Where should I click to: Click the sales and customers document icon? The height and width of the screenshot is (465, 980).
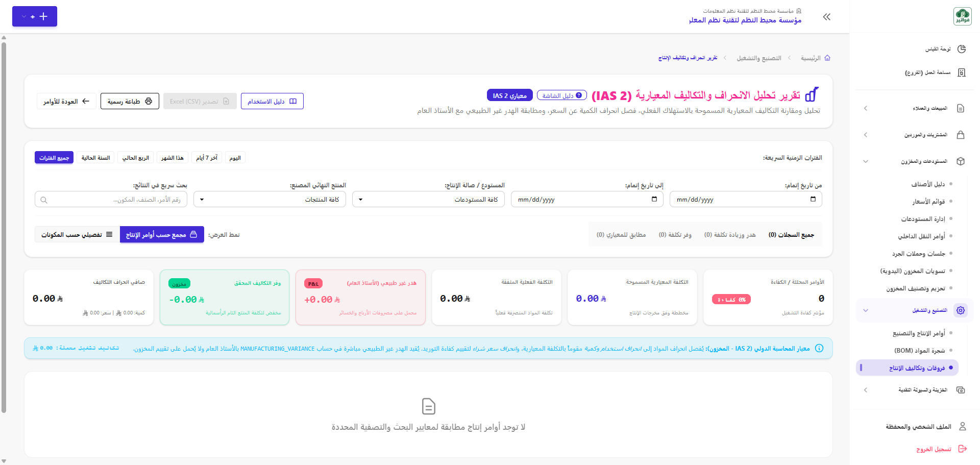(x=961, y=108)
